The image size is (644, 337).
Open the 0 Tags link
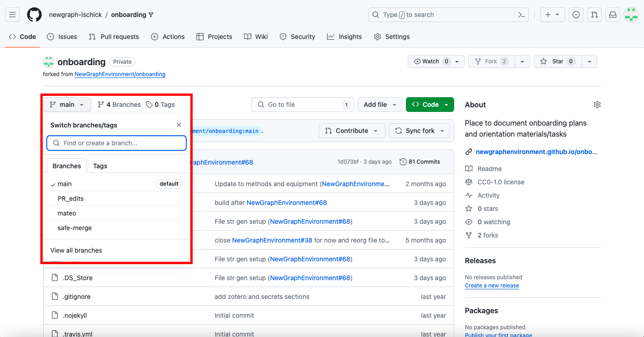coord(161,105)
